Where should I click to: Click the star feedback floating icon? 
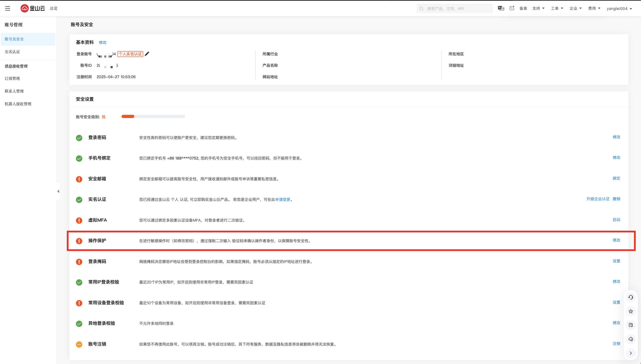[631, 311]
